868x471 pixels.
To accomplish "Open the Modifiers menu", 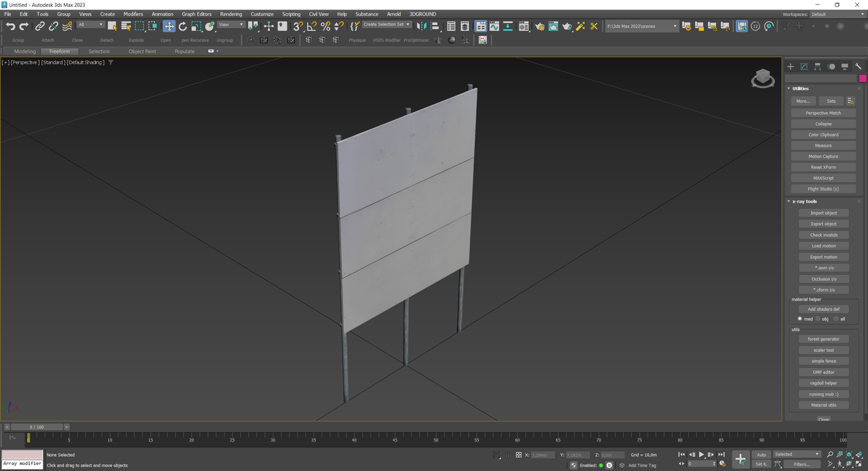I will [133, 14].
